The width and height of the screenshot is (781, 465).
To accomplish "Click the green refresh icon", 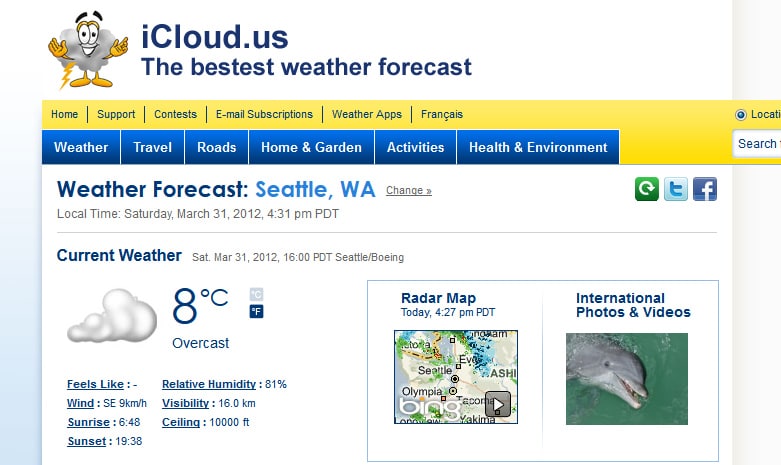I will [x=647, y=189].
